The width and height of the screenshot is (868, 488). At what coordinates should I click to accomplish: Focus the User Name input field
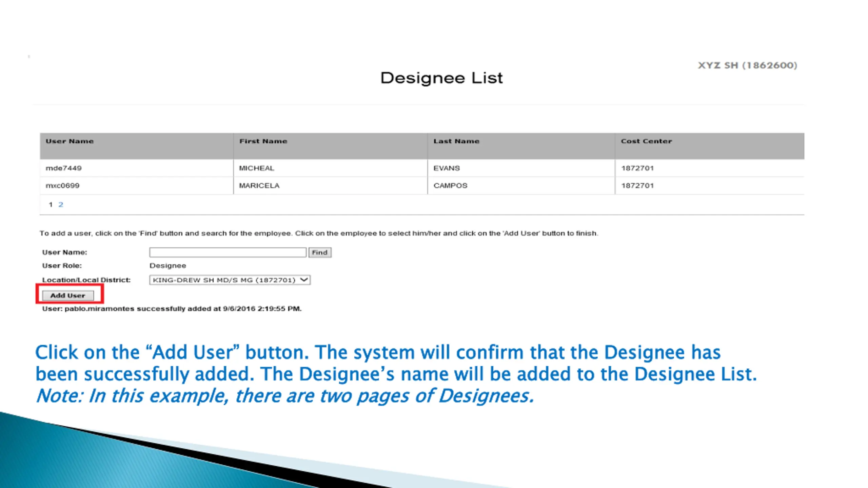coord(228,252)
